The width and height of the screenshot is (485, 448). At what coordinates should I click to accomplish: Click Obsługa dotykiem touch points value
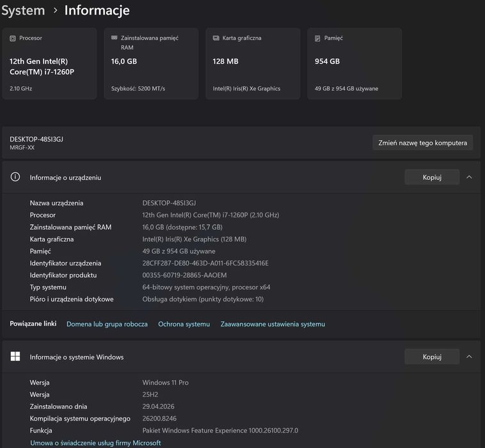point(203,299)
